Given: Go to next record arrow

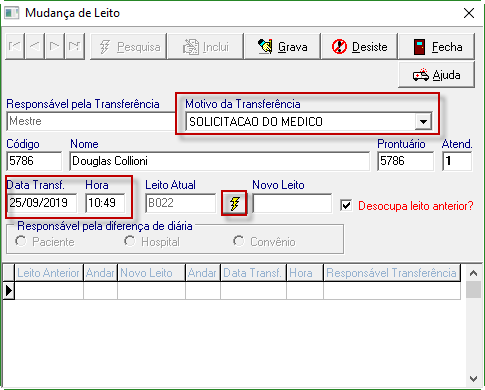Looking at the screenshot, I should 55,46.
